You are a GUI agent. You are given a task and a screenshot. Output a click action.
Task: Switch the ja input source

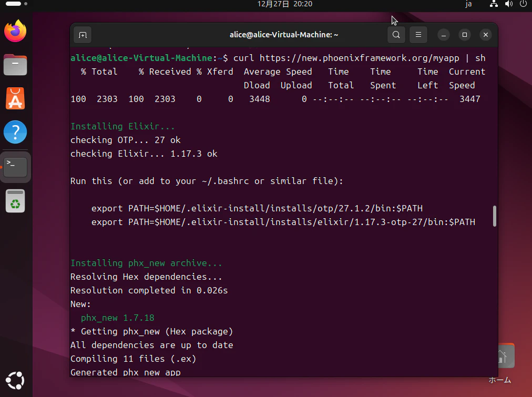tap(468, 4)
